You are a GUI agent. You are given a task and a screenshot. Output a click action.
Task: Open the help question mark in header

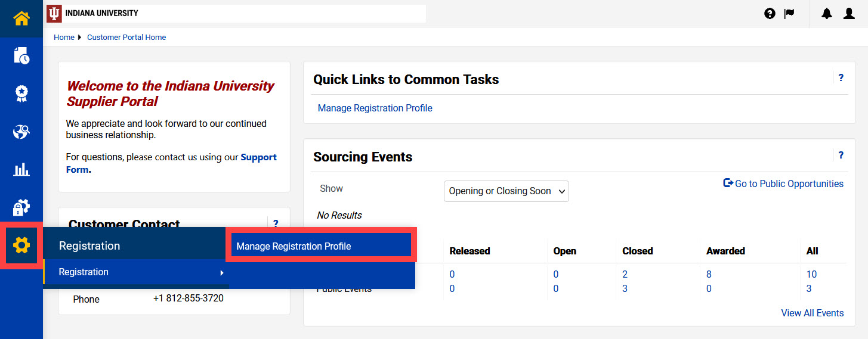tap(770, 14)
